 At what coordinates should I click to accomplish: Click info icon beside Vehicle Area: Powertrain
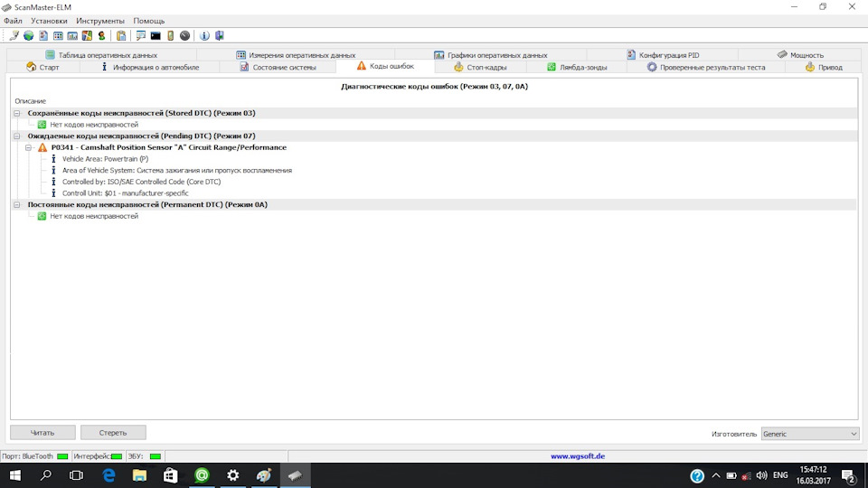point(53,159)
